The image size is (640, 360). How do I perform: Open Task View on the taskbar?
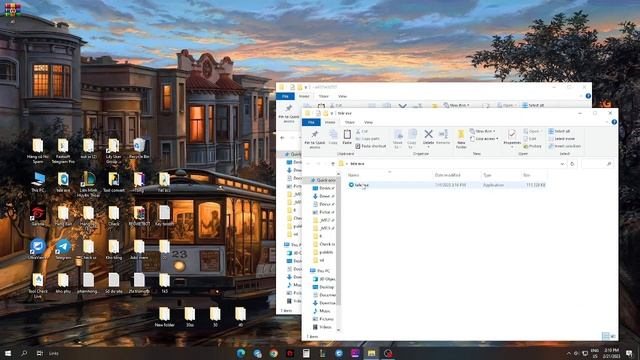point(40,353)
